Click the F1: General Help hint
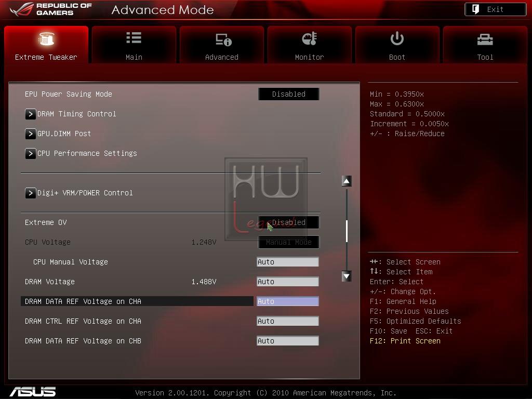This screenshot has width=532, height=399. pos(403,302)
